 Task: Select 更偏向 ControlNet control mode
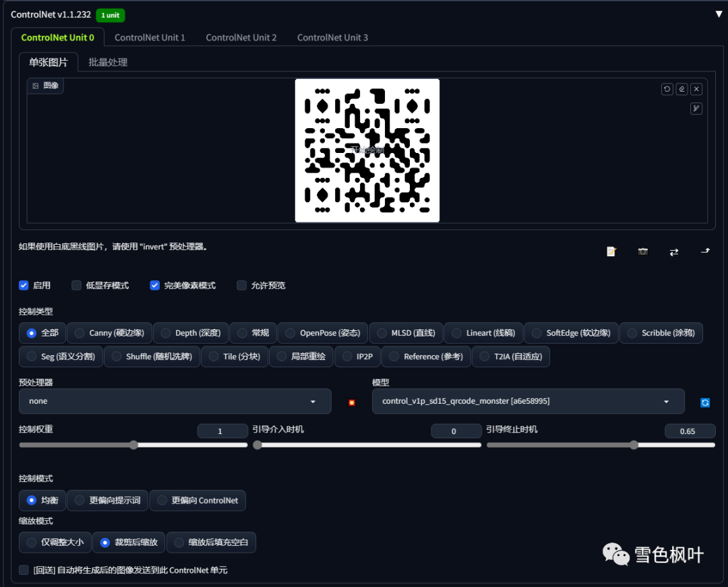coord(198,500)
